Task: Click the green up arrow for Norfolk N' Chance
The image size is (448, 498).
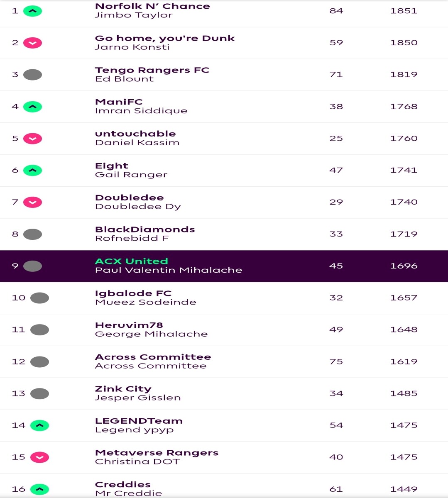Action: pyautogui.click(x=32, y=11)
